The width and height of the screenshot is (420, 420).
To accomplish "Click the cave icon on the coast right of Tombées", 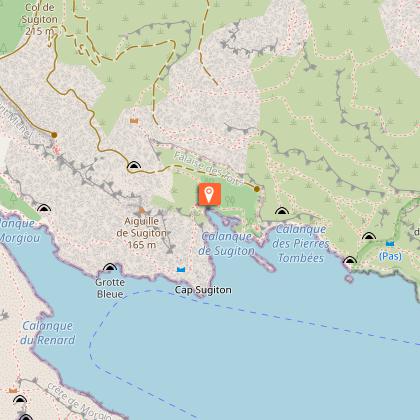I will coord(350,260).
